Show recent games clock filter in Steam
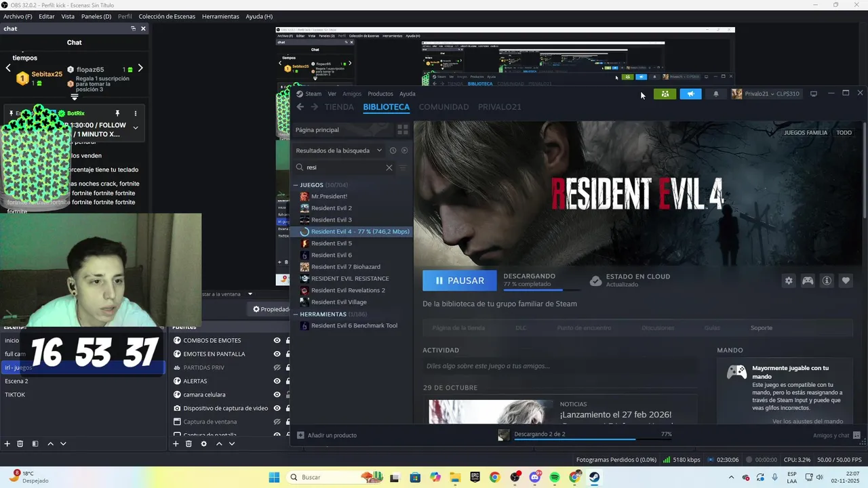The height and width of the screenshot is (488, 868). pyautogui.click(x=393, y=150)
